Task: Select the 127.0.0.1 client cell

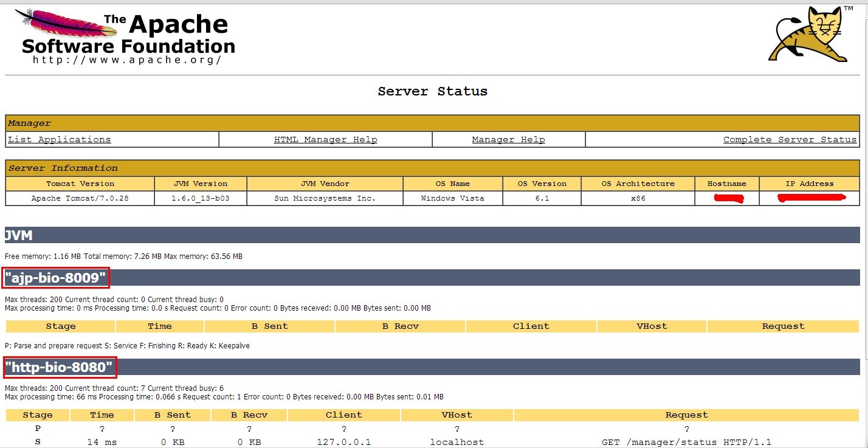Action: click(344, 442)
